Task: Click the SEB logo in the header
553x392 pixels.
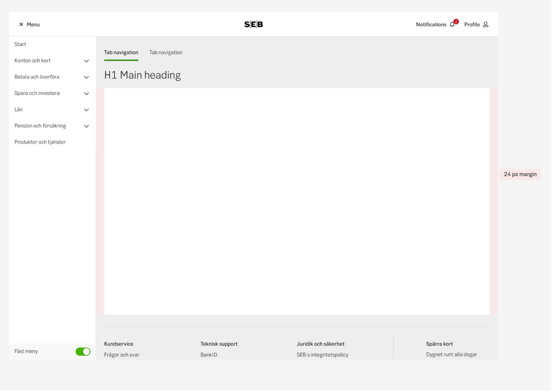Action: 253,24
